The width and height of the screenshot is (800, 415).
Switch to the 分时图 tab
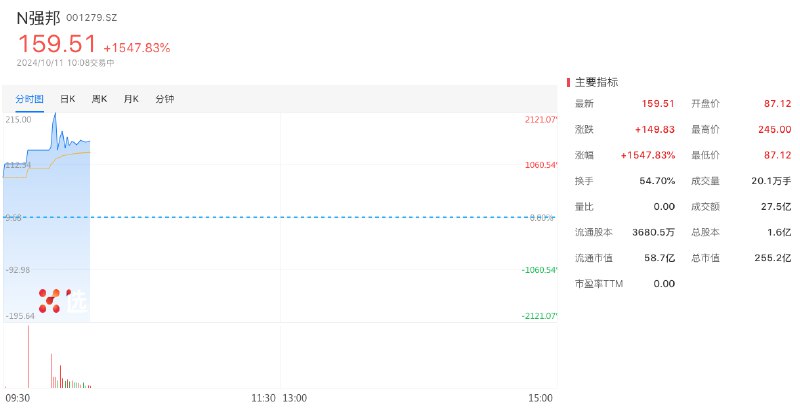click(x=29, y=99)
